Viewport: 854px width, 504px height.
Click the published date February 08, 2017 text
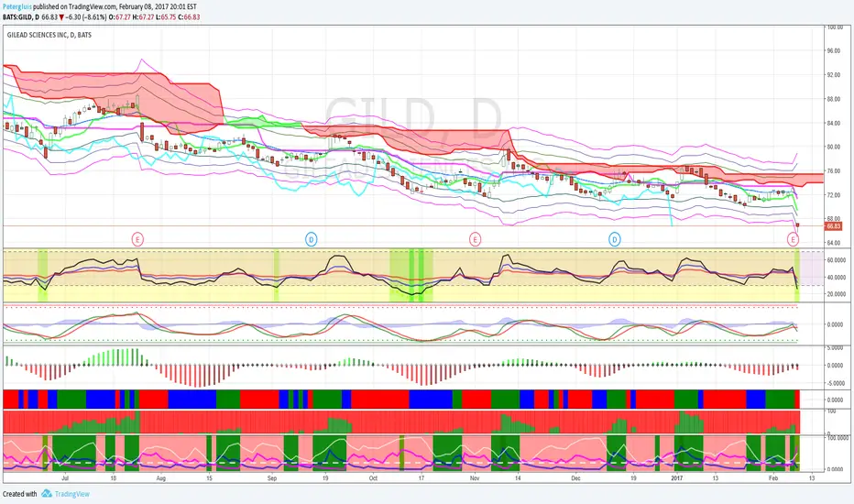pyautogui.click(x=146, y=7)
